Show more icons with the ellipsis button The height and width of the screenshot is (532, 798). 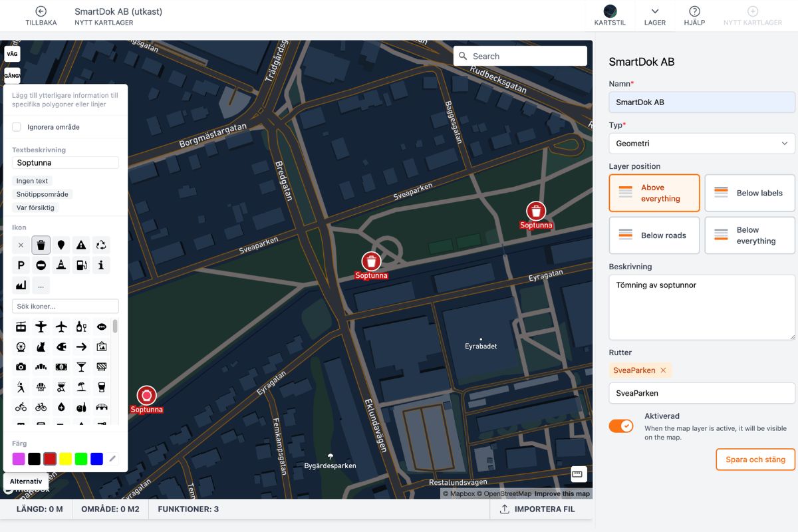[x=41, y=285]
